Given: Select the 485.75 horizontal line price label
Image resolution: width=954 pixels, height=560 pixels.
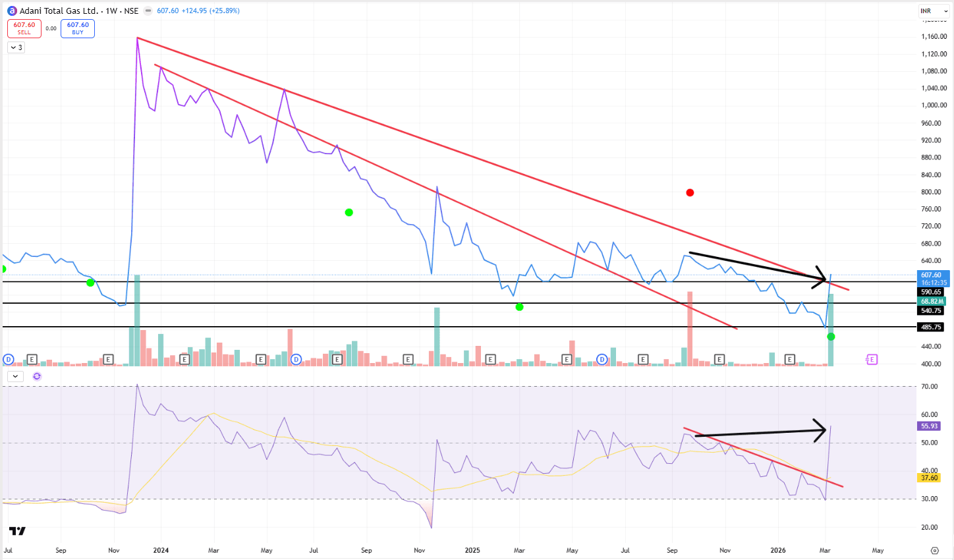Looking at the screenshot, I should coord(931,327).
